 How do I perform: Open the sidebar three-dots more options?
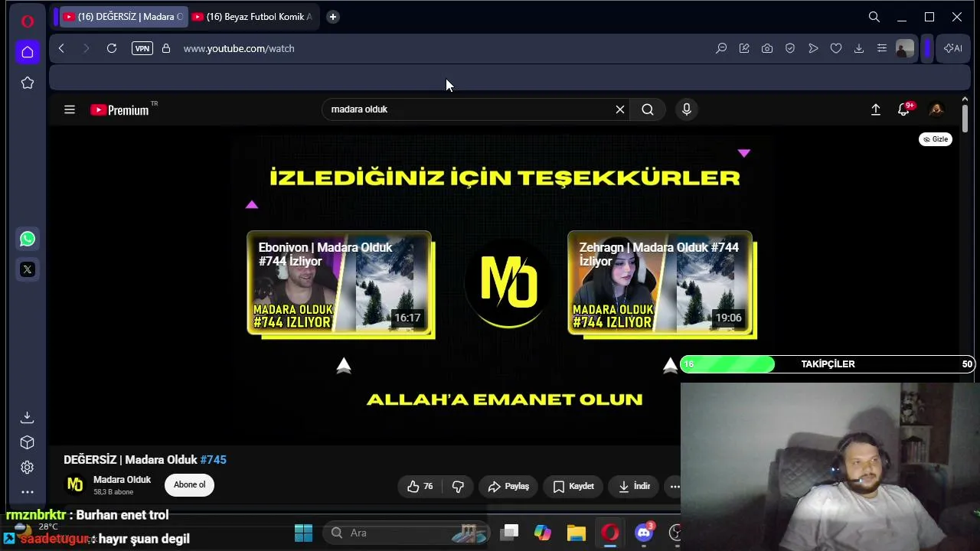click(28, 492)
